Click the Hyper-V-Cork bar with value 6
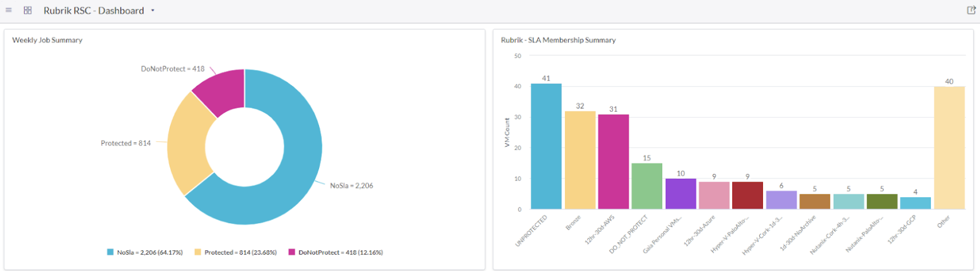The width and height of the screenshot is (980, 271). coord(781,200)
